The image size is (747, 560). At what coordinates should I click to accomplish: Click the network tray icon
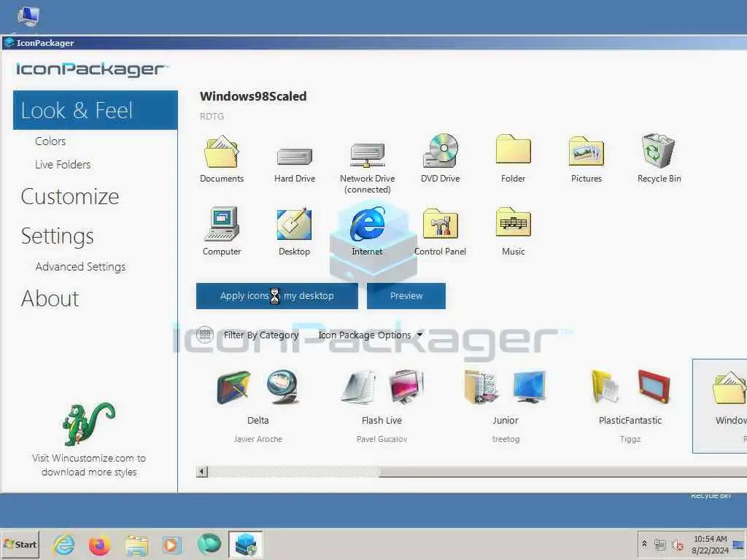[x=659, y=545]
